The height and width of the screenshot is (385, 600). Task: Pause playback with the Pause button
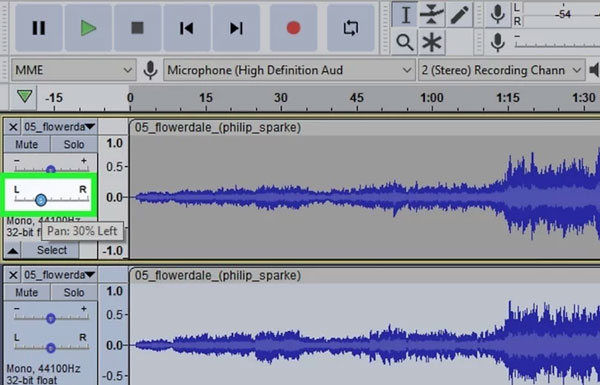coord(39,28)
